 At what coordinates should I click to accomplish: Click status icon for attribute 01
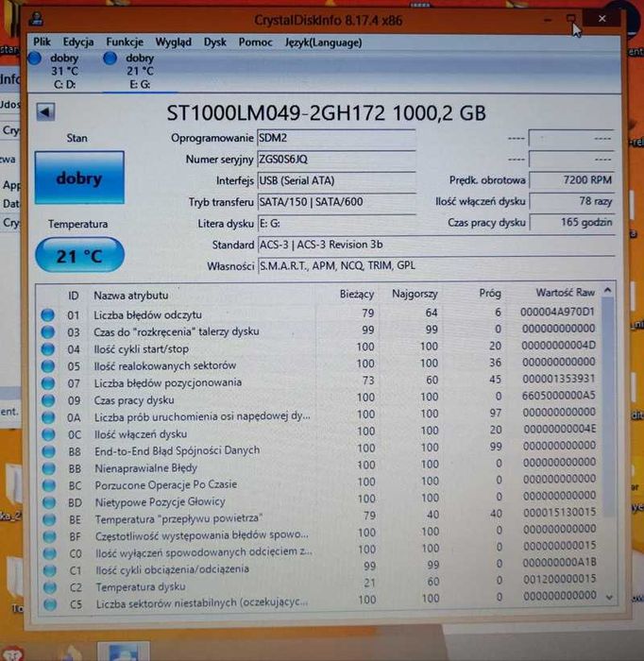(x=47, y=314)
